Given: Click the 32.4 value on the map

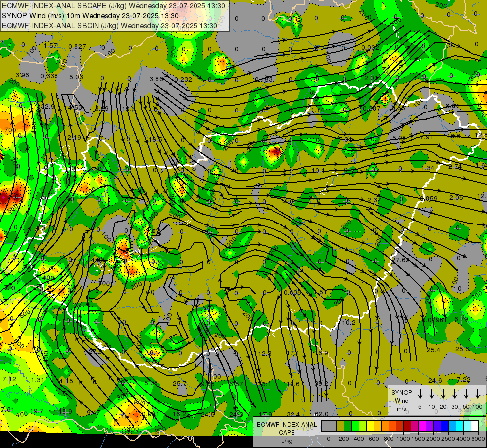Looking at the screenshot, I should pos(293,414).
